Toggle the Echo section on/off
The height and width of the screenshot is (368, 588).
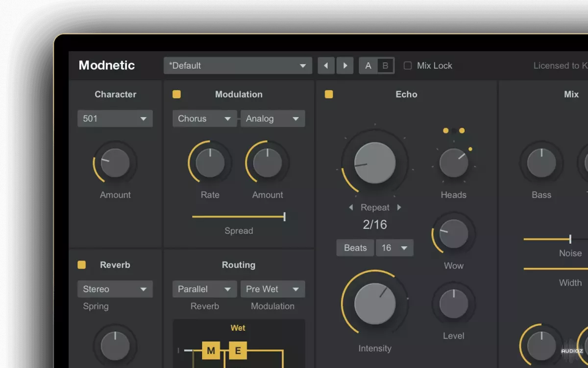coord(329,94)
